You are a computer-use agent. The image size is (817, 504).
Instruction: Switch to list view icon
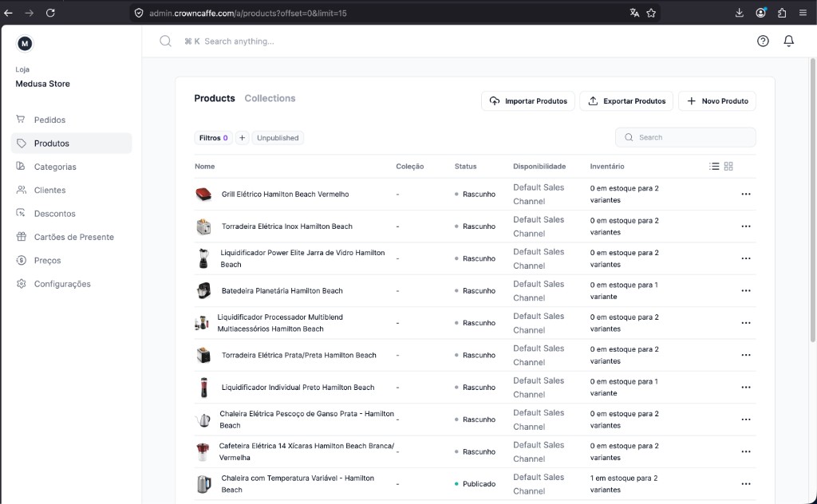[714, 166]
